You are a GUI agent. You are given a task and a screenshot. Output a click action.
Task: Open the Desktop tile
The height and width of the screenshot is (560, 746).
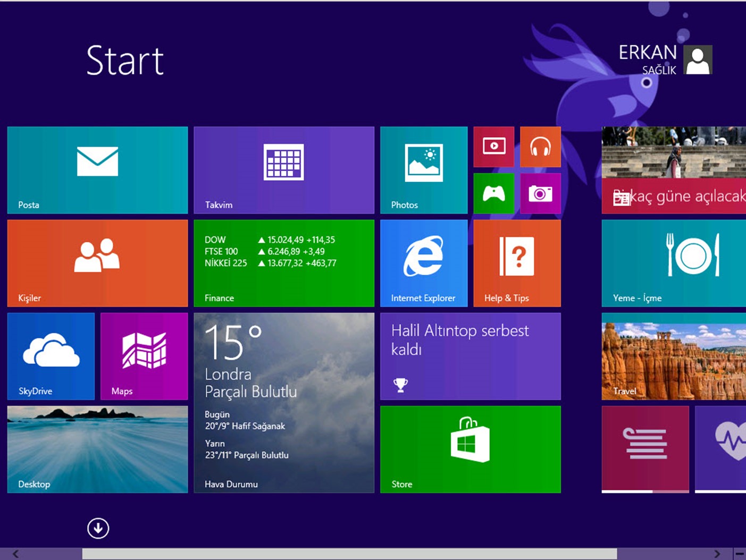click(97, 449)
